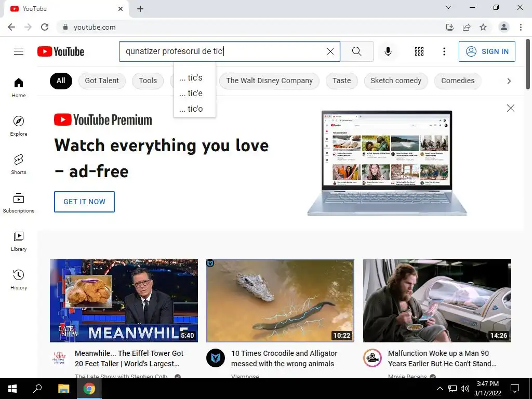Open the Late Show Meanwhile video thumbnail

(x=124, y=301)
